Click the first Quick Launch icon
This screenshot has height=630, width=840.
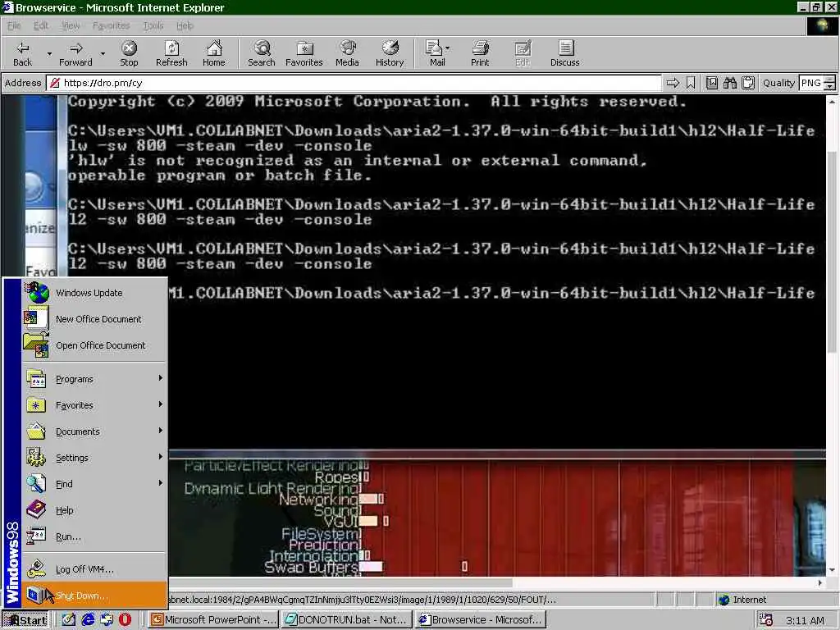click(x=69, y=620)
